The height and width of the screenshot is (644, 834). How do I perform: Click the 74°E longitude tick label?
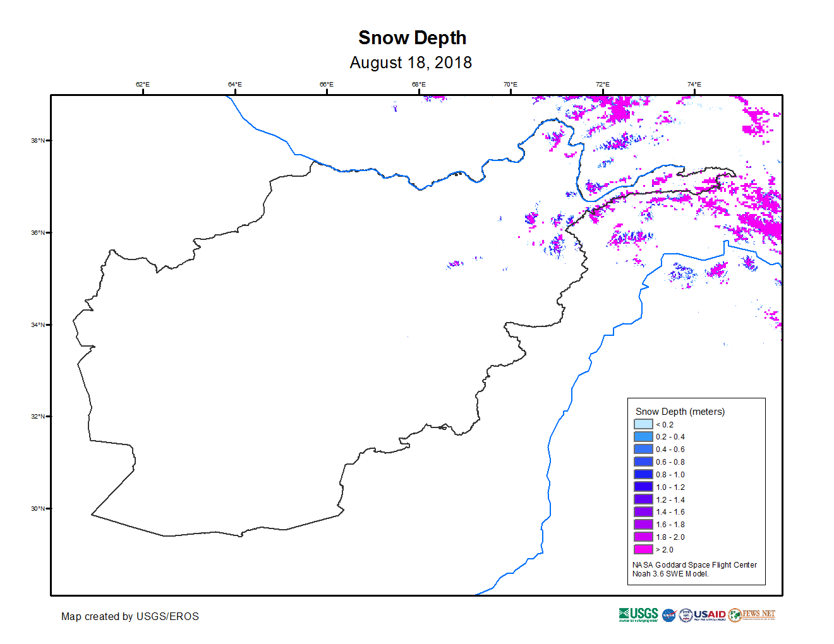coord(694,85)
